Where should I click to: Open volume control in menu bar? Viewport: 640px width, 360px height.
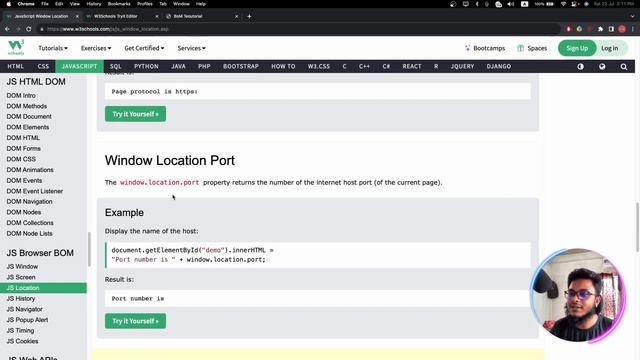click(511, 4)
